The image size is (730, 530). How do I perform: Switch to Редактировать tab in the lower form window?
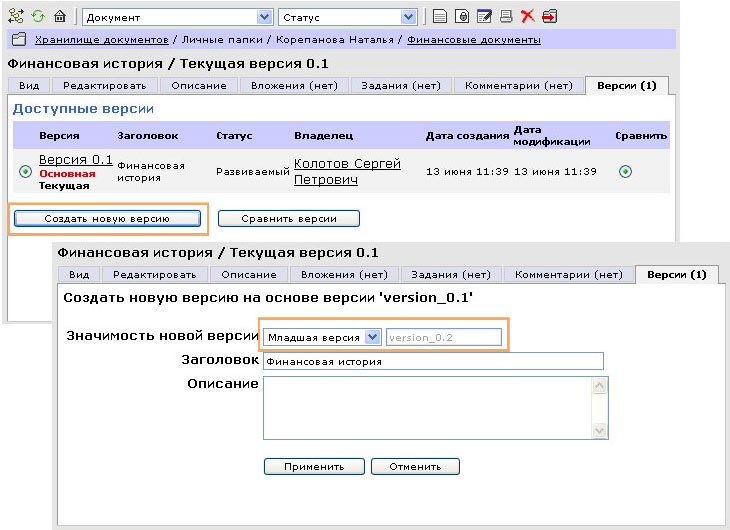(155, 274)
